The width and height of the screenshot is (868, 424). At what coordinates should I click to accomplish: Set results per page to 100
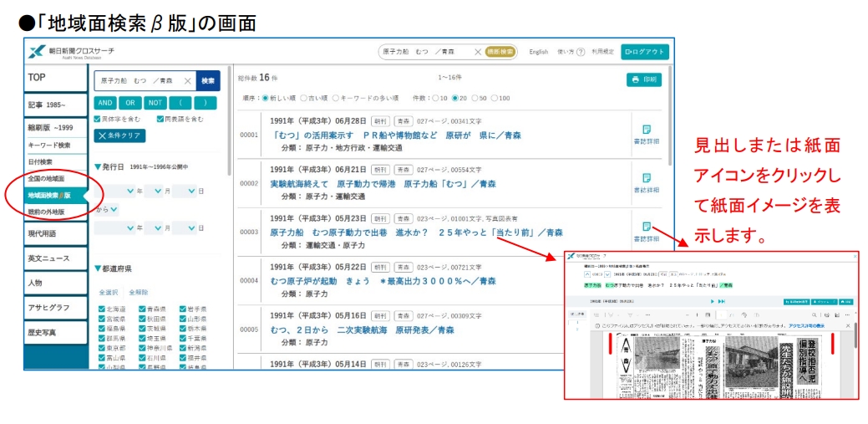click(495, 98)
